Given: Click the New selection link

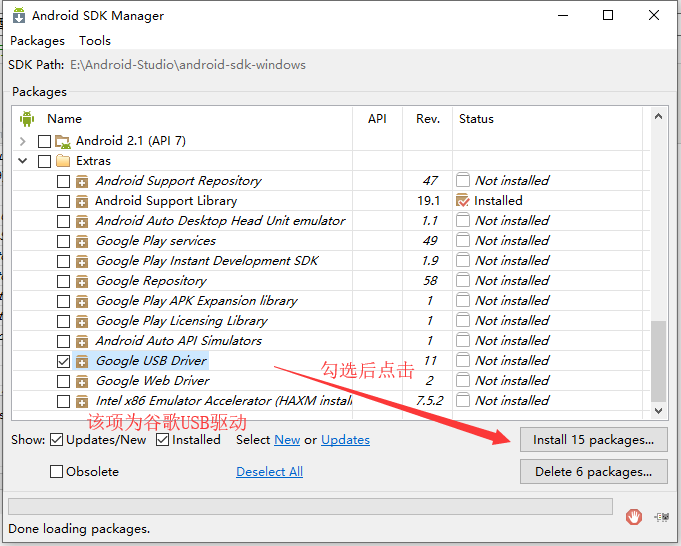Looking at the screenshot, I should coord(287,440).
